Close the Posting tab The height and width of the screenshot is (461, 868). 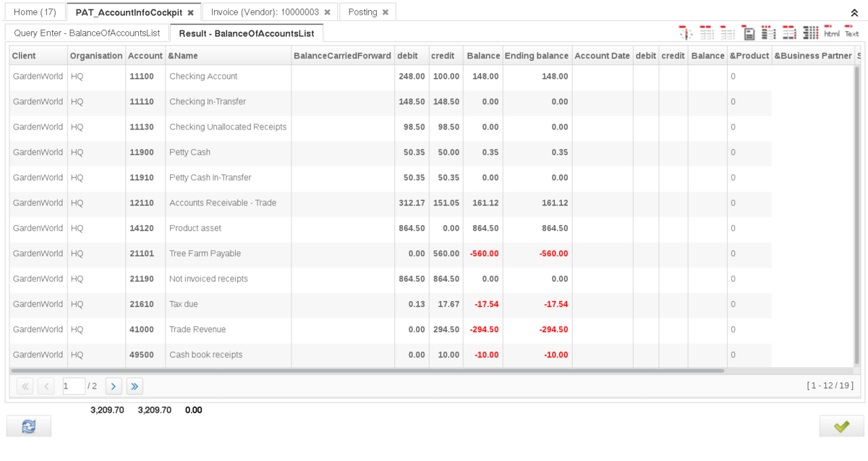(386, 12)
